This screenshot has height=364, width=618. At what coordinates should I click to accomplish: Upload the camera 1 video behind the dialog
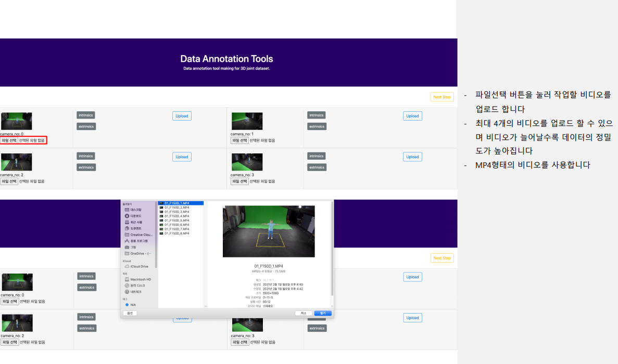[412, 277]
